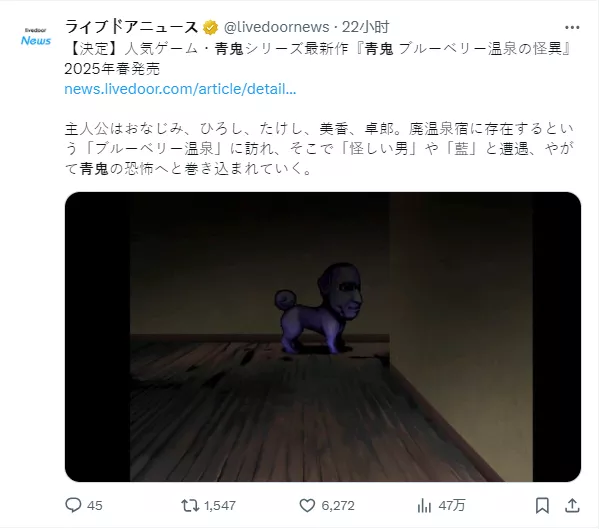Like the tweet with heart icon
The width and height of the screenshot is (599, 529).
click(307, 506)
